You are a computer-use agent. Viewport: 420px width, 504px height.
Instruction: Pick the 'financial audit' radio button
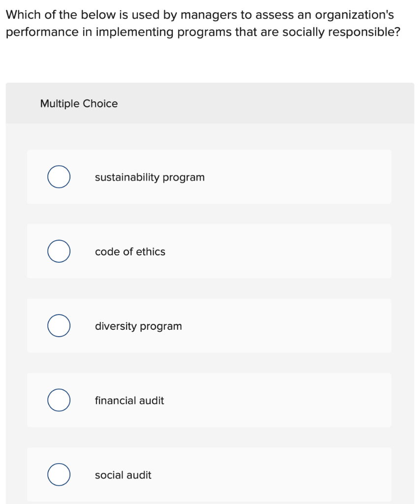point(59,401)
